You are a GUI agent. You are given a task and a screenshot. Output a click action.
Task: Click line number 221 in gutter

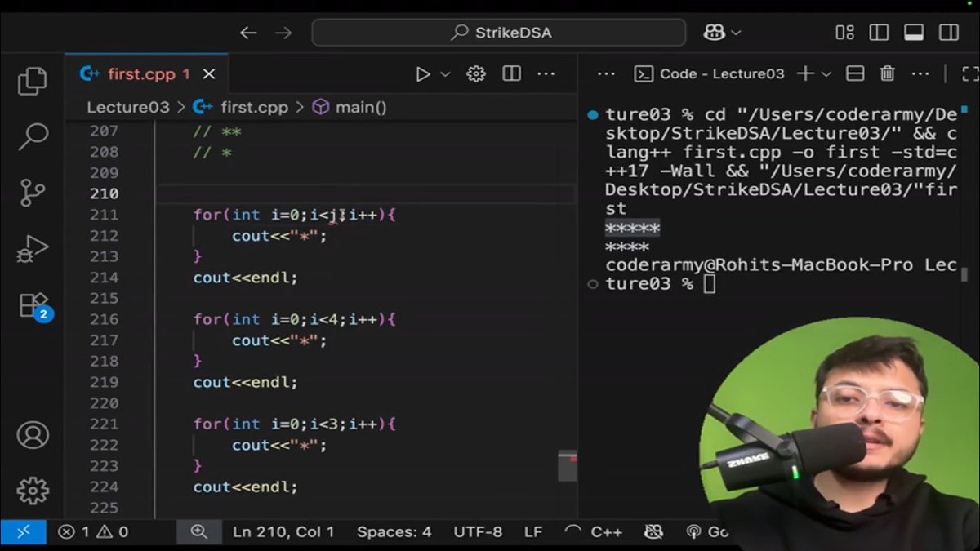click(x=104, y=424)
